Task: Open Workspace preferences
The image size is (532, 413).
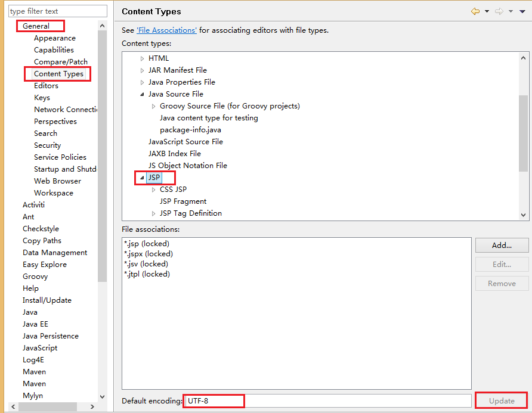Action: [x=54, y=193]
